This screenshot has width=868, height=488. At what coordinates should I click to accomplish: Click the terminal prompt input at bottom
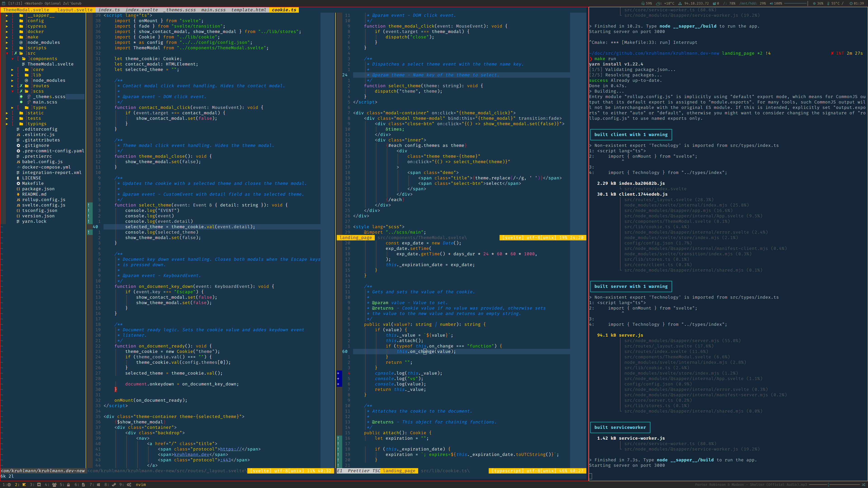point(591,476)
